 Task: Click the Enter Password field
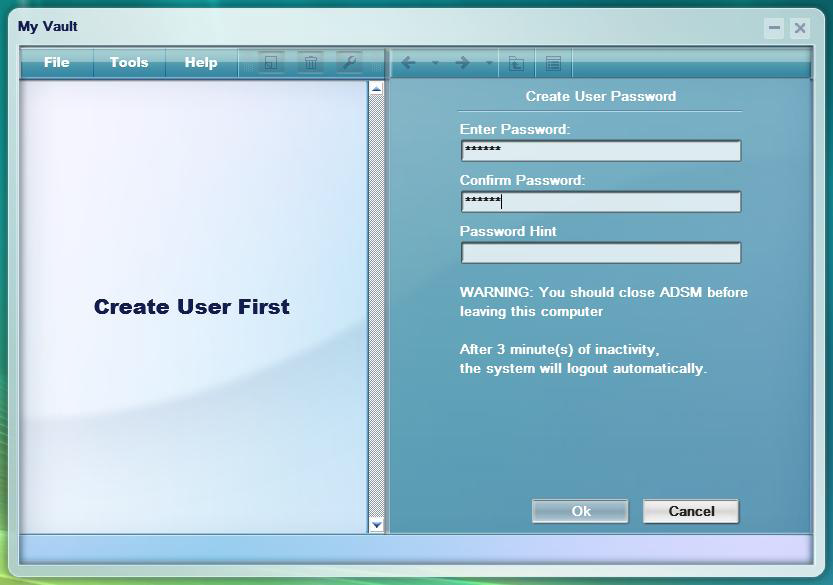point(601,150)
